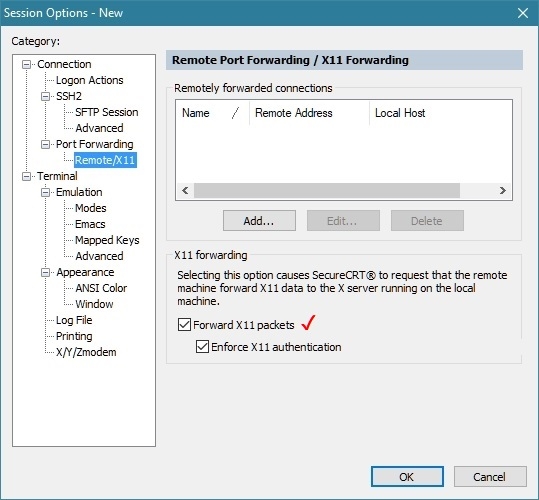This screenshot has height=500, width=539.
Task: Open X/Y/Zmodem settings
Action: (86, 352)
